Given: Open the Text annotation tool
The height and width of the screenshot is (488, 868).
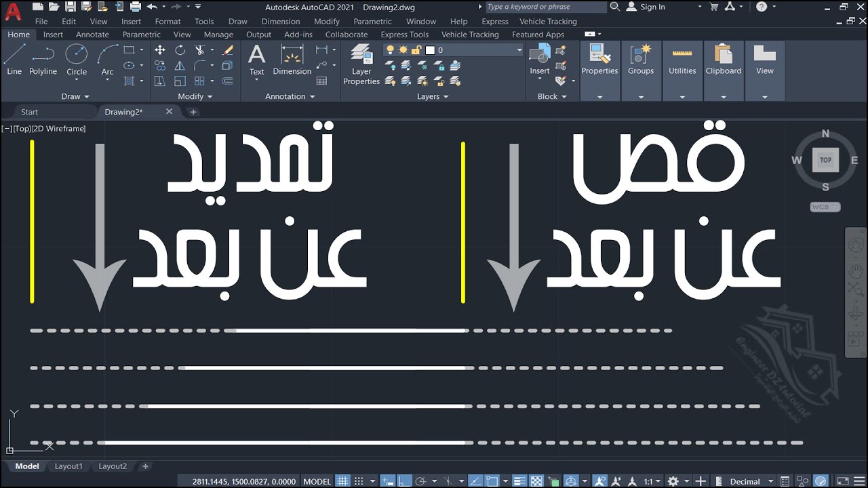Looking at the screenshot, I should pos(257,60).
